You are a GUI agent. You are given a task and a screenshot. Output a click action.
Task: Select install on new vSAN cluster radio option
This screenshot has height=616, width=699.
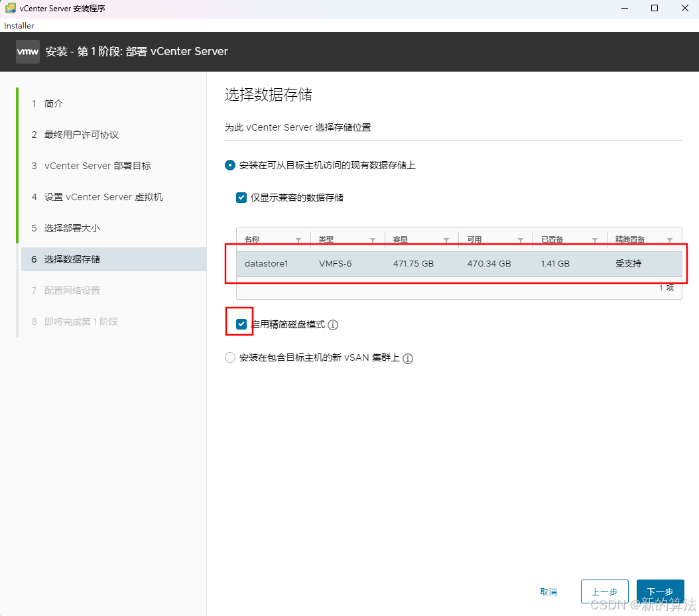[x=230, y=357]
